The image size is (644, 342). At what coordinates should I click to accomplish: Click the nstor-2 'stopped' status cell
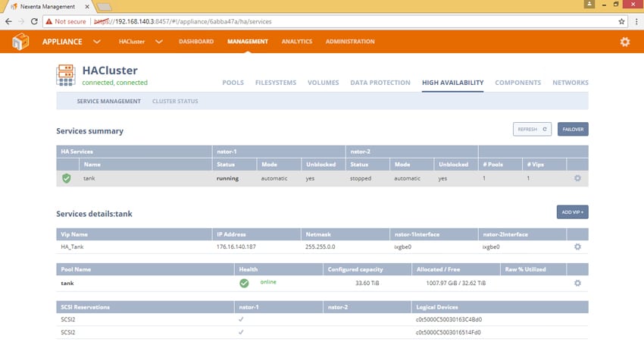coord(361,178)
